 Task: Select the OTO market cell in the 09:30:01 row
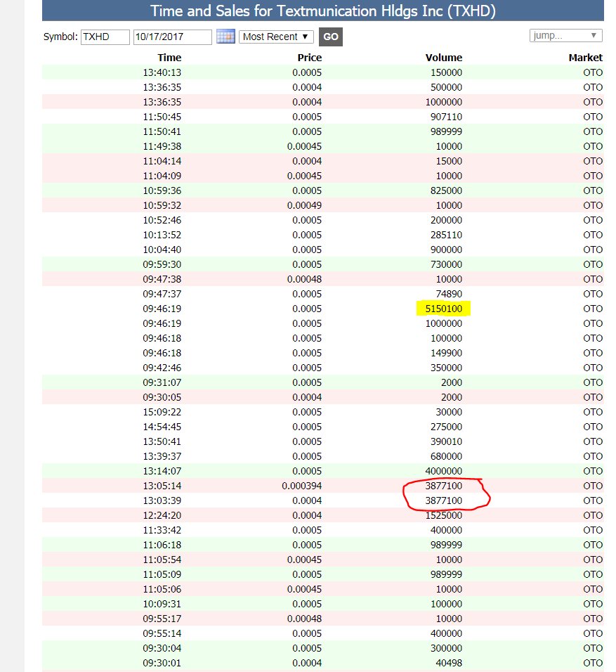[x=592, y=663]
